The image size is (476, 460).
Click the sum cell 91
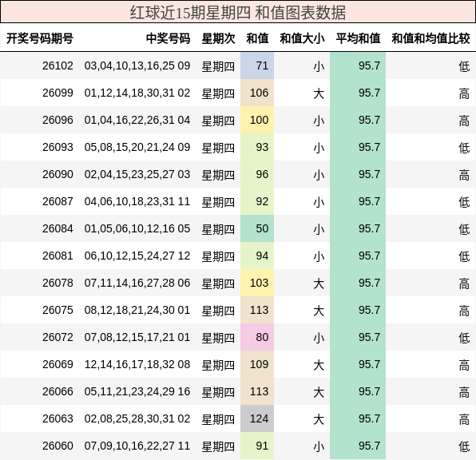tap(257, 446)
